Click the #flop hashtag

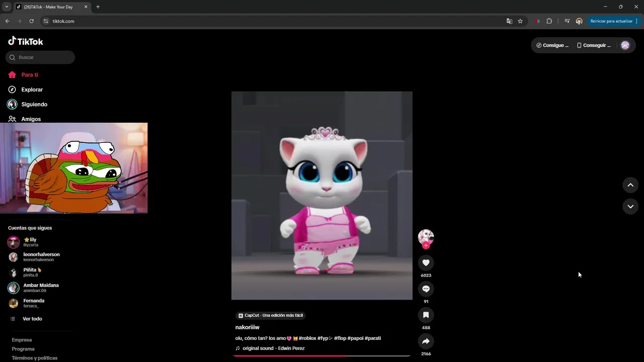point(340,338)
